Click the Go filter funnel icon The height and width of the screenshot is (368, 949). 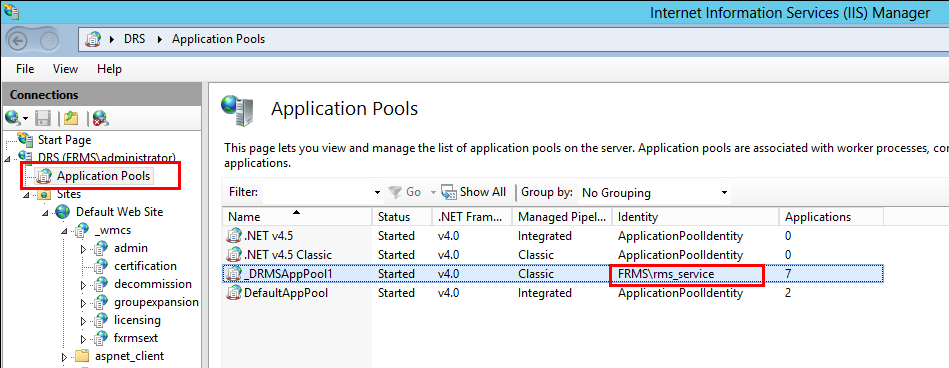pos(395,192)
